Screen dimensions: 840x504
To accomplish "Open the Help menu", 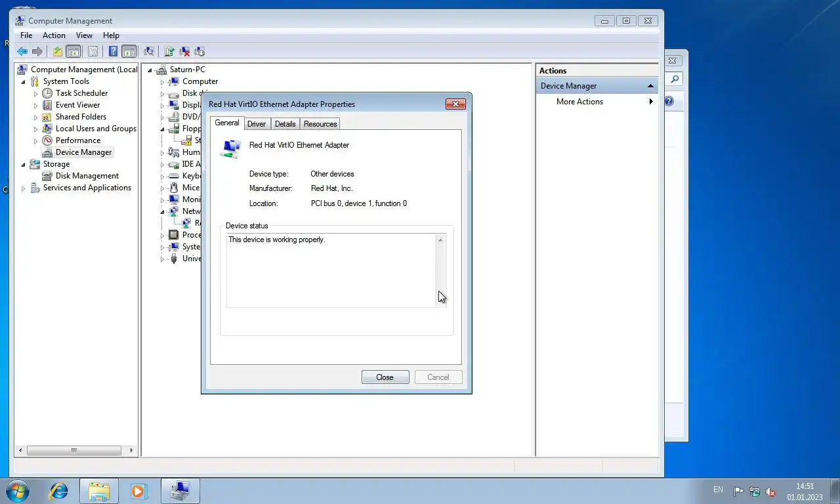I will coord(111,35).
